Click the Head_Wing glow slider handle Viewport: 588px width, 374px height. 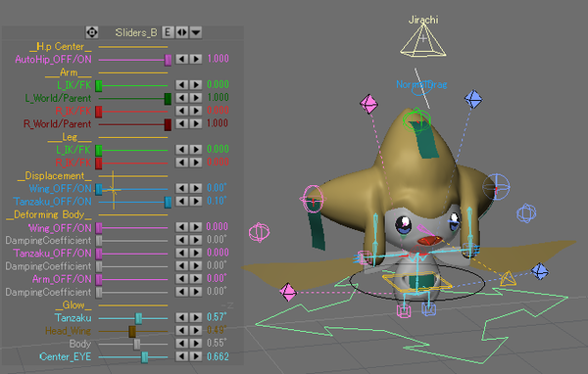(x=132, y=331)
